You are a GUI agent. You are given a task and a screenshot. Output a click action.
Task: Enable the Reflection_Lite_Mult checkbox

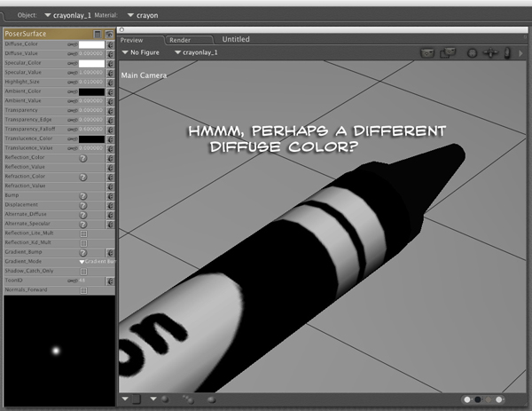click(x=83, y=233)
